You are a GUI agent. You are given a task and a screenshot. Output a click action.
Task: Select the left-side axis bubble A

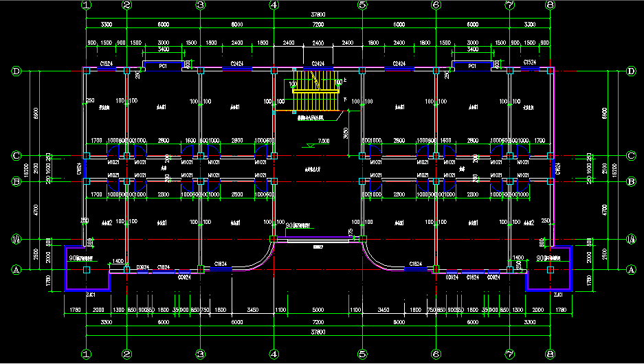coord(16,270)
